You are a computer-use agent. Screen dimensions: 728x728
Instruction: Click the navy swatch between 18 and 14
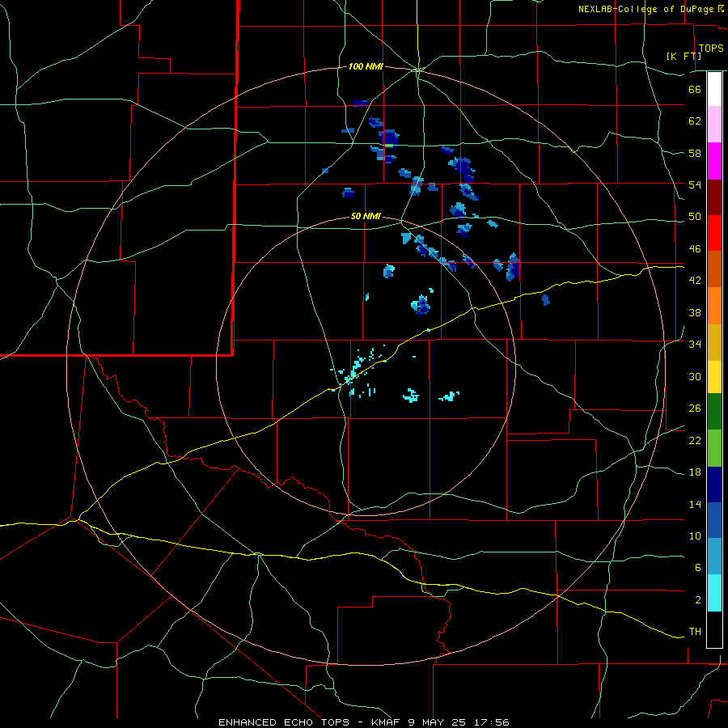pos(714,485)
